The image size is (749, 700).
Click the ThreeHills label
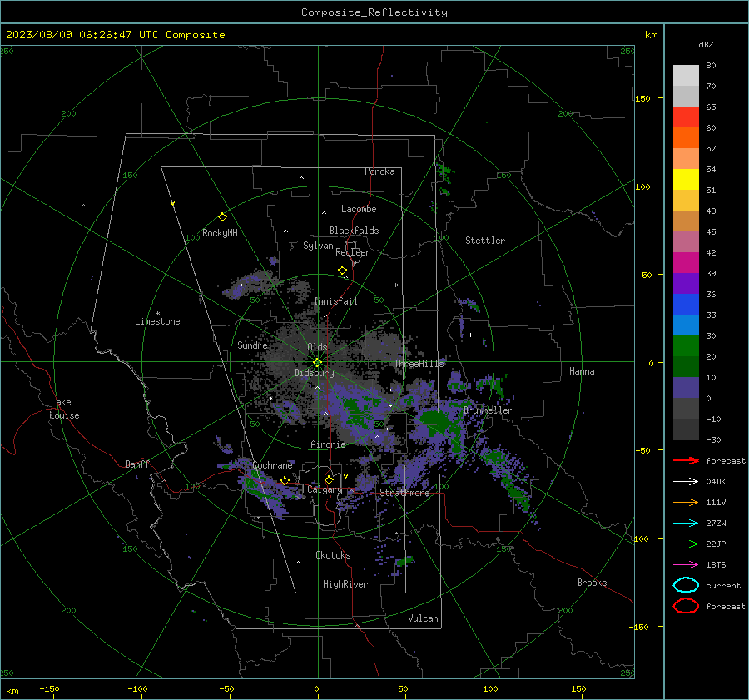tap(419, 364)
